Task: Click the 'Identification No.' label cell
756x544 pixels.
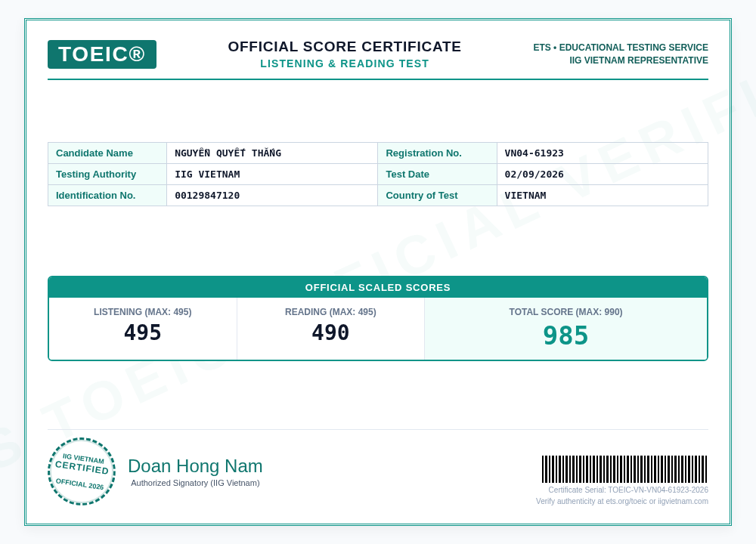Action: [107, 196]
